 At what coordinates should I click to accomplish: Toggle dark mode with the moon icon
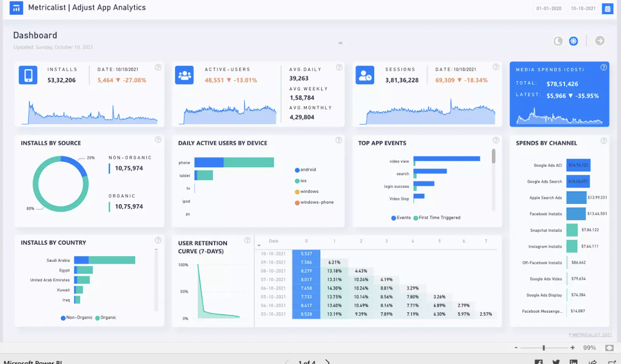point(558,41)
